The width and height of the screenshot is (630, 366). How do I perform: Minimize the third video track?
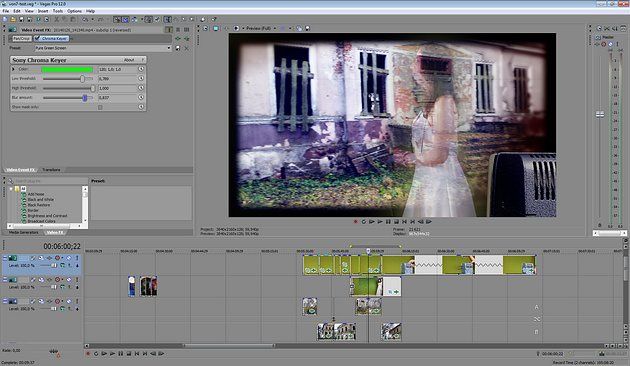point(5,301)
